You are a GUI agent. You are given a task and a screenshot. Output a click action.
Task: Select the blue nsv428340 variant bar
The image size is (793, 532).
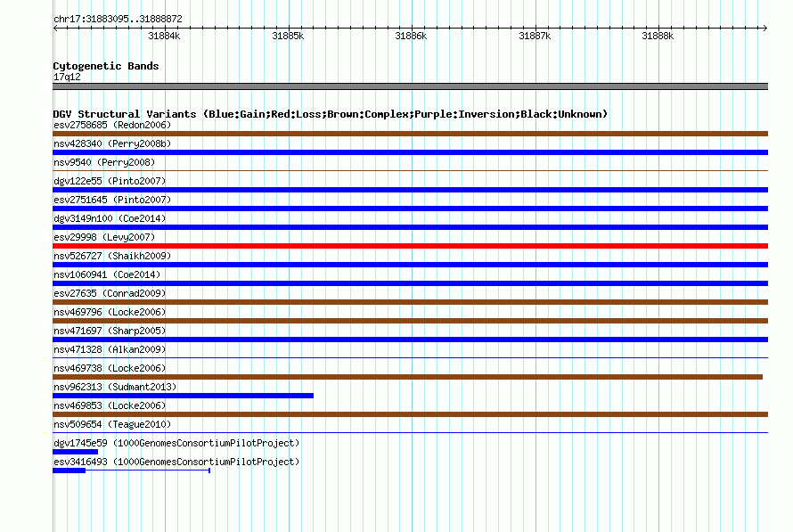[x=410, y=152]
